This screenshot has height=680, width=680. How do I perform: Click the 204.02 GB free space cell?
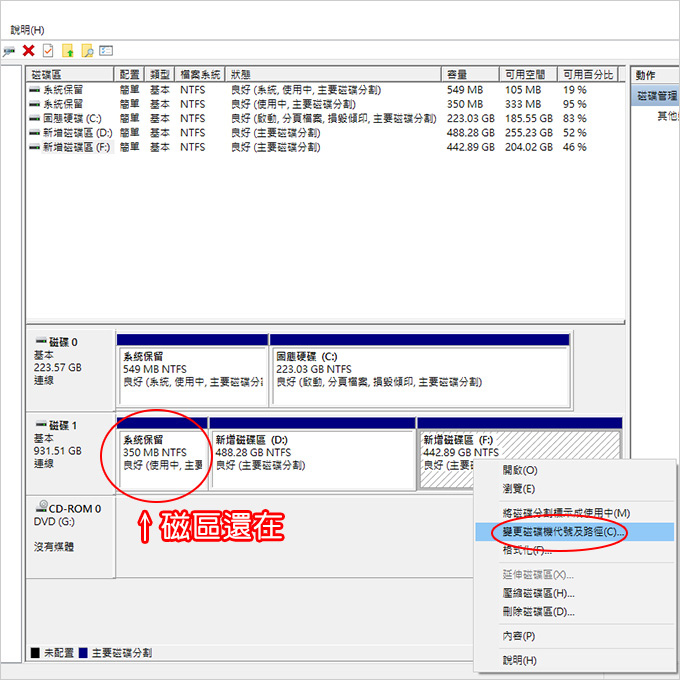pos(529,147)
